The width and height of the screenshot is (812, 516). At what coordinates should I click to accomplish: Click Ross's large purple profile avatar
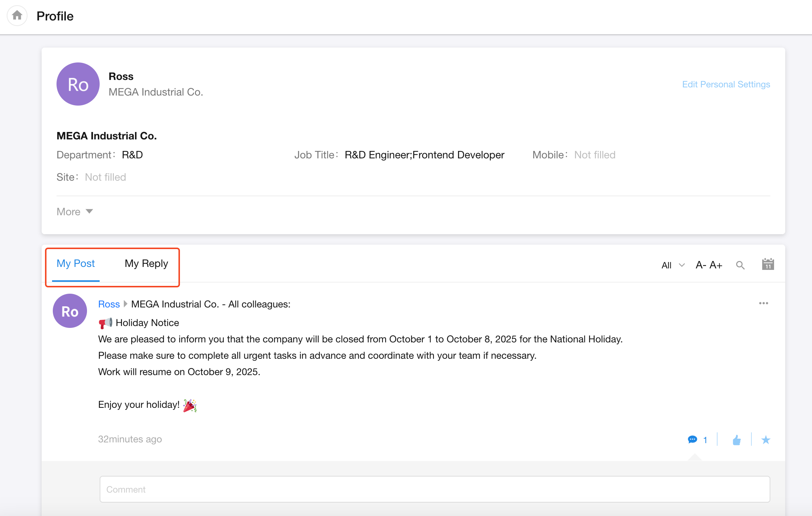pyautogui.click(x=78, y=84)
